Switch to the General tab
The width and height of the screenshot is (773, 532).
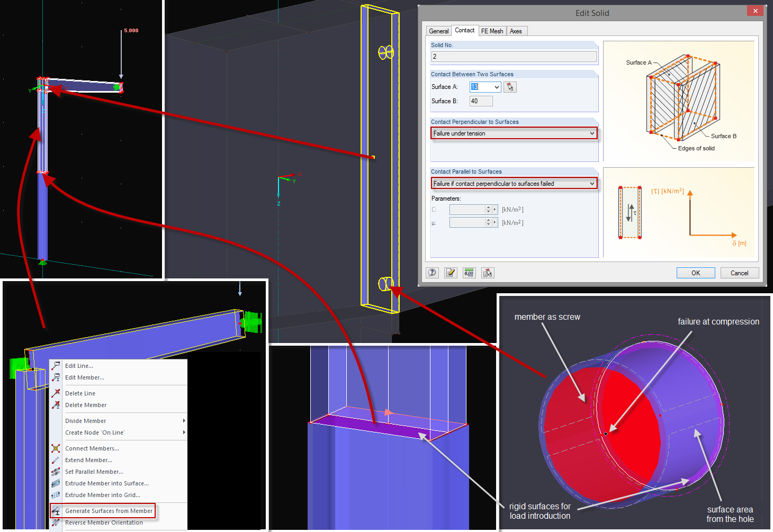pyautogui.click(x=438, y=31)
